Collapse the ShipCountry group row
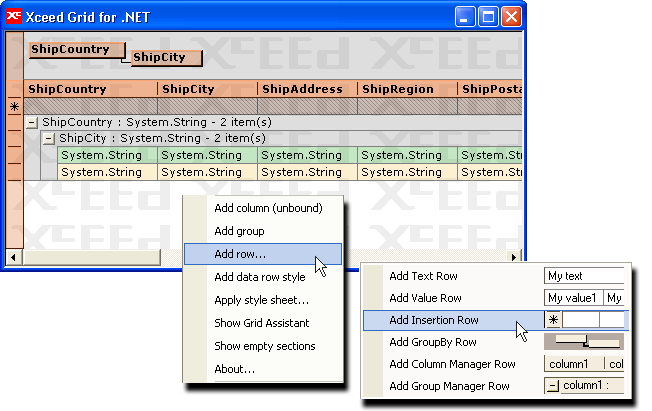Image resolution: width=652 pixels, height=411 pixels. point(32,123)
